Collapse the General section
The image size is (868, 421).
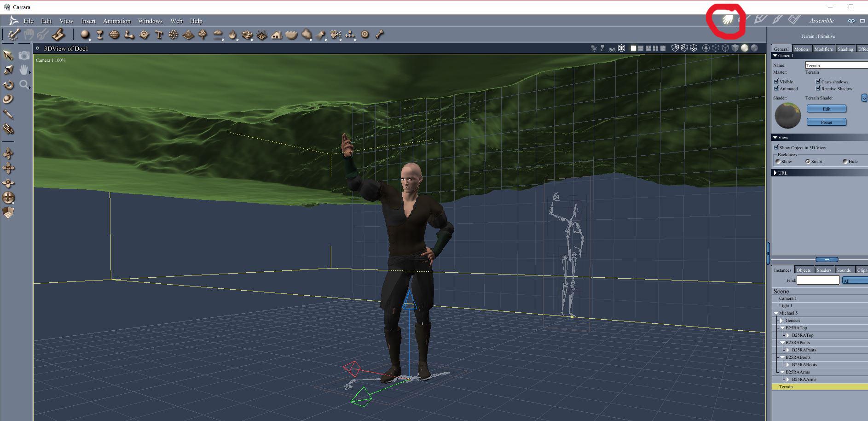[x=775, y=56]
